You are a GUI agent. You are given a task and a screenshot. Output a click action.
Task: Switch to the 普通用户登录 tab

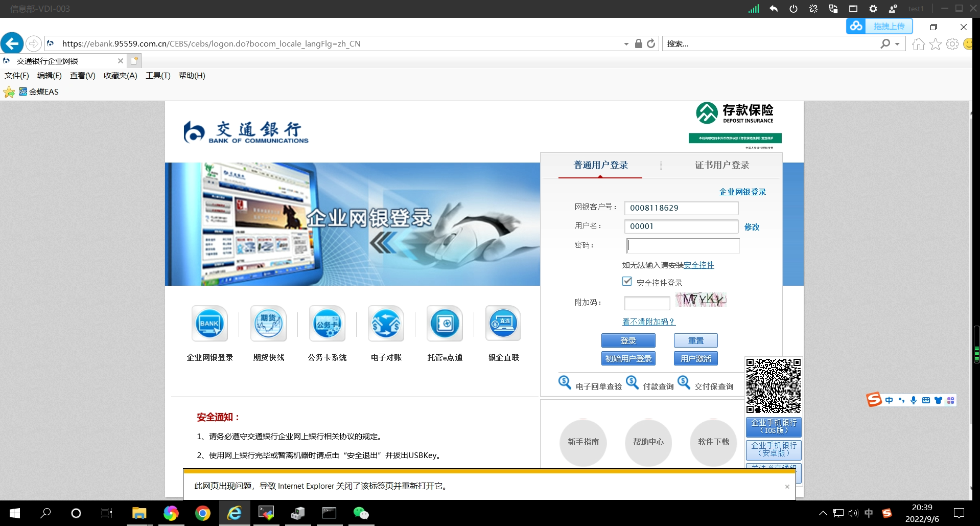(x=601, y=165)
